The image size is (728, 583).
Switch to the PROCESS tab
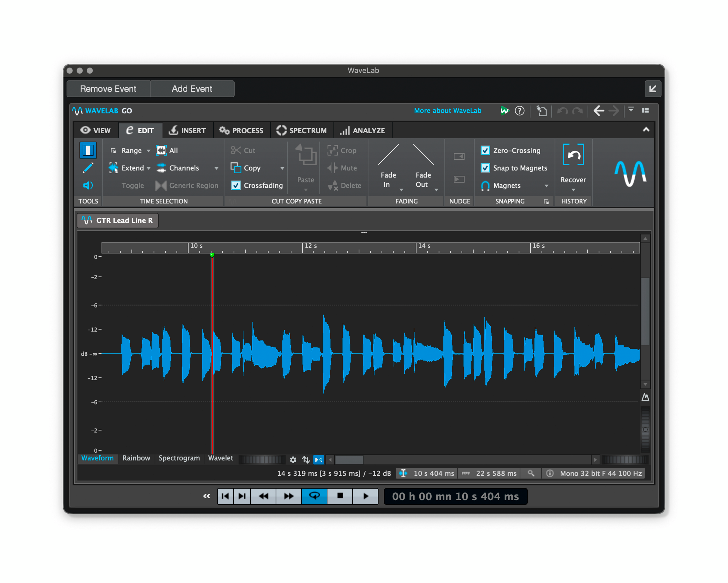tap(241, 131)
